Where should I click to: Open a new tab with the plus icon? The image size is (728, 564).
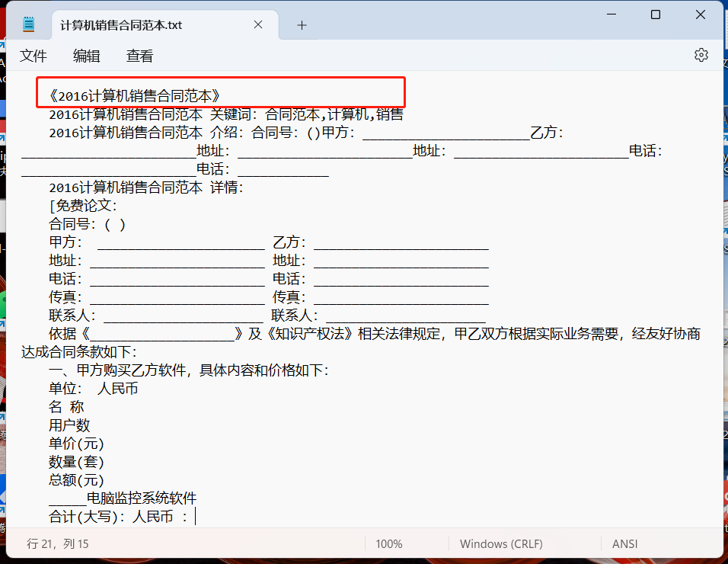(x=302, y=24)
